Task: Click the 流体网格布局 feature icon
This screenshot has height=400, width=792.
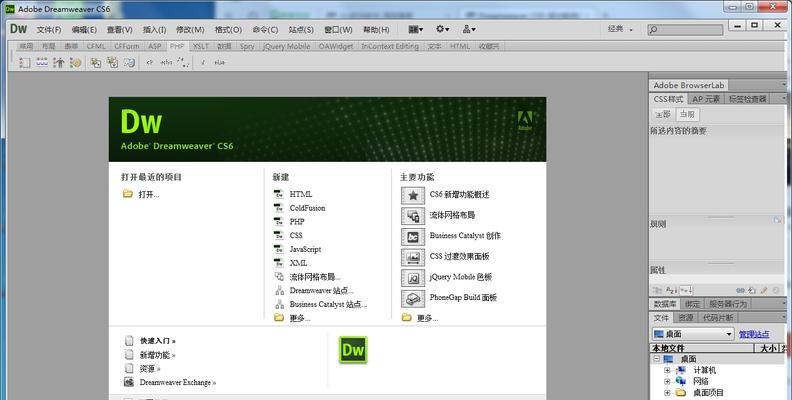Action: point(413,216)
